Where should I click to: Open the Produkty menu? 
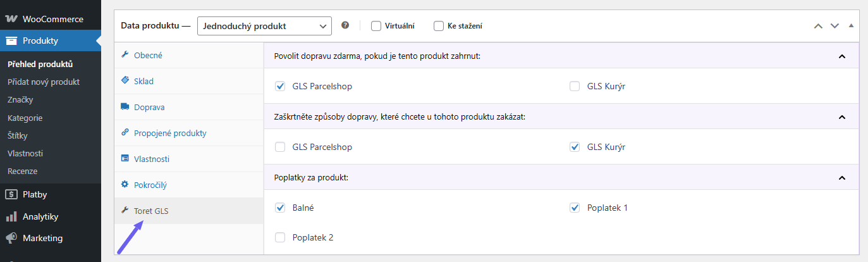pyautogui.click(x=51, y=41)
